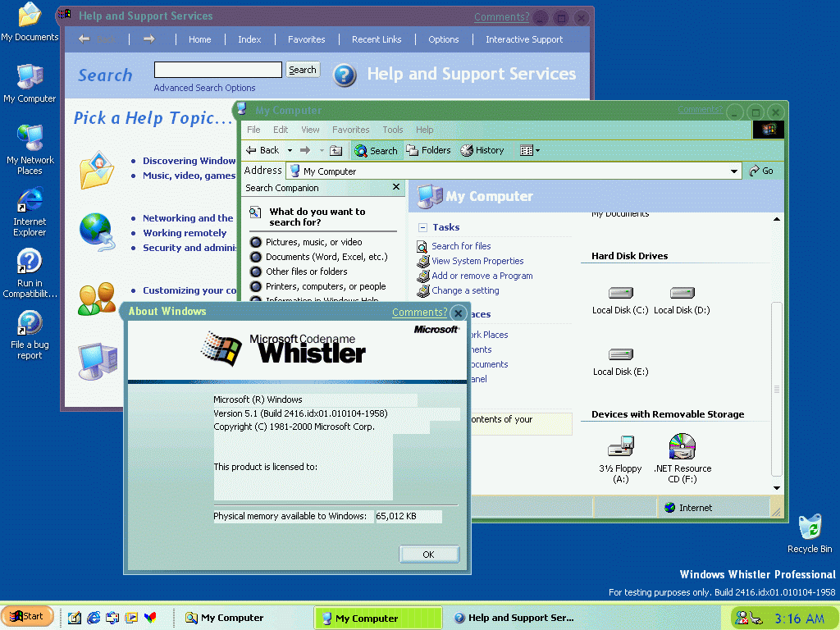Click the Show Desktop quick launch icon
The height and width of the screenshot is (630, 840).
(75, 618)
